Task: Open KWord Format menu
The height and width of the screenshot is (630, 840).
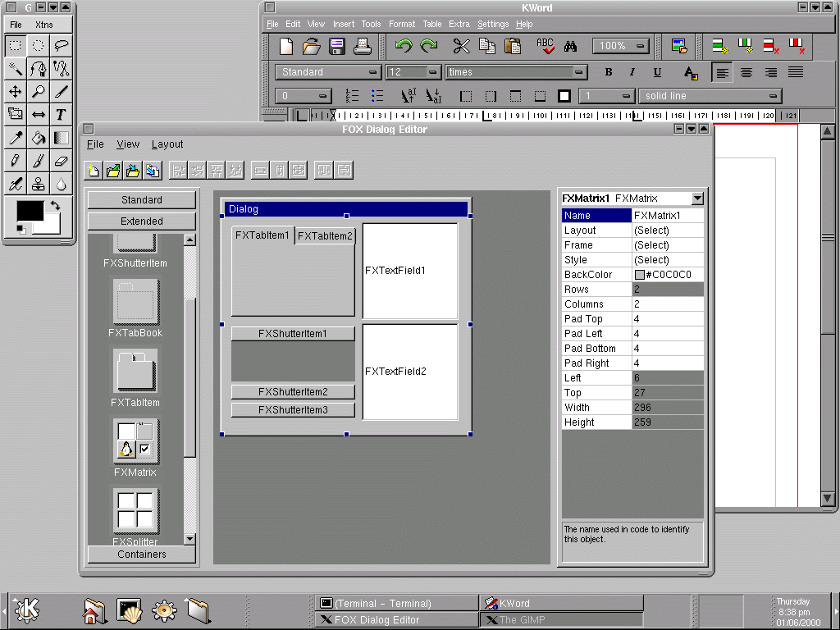Action: pos(402,24)
